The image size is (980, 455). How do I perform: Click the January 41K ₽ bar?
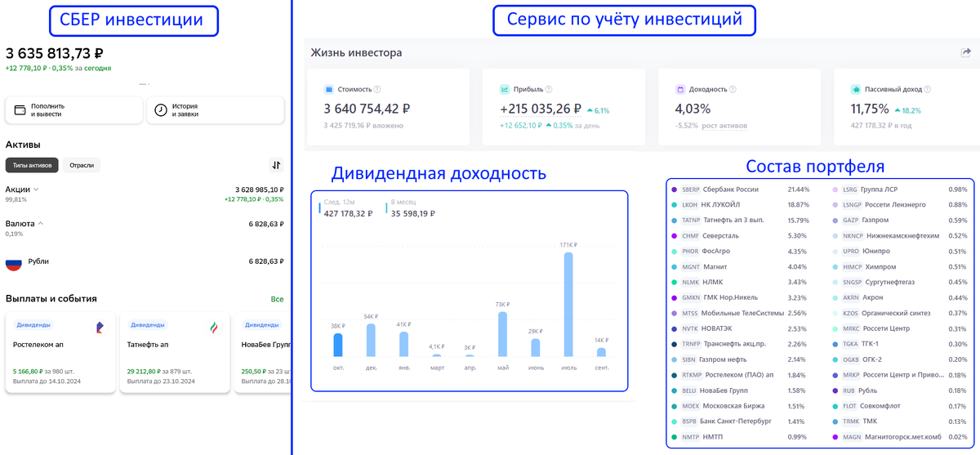coord(403,344)
